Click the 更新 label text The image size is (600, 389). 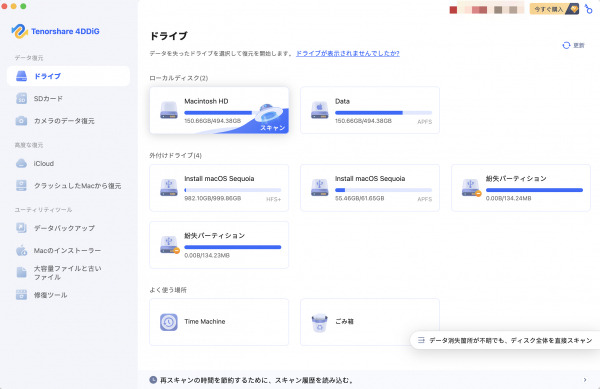(579, 46)
